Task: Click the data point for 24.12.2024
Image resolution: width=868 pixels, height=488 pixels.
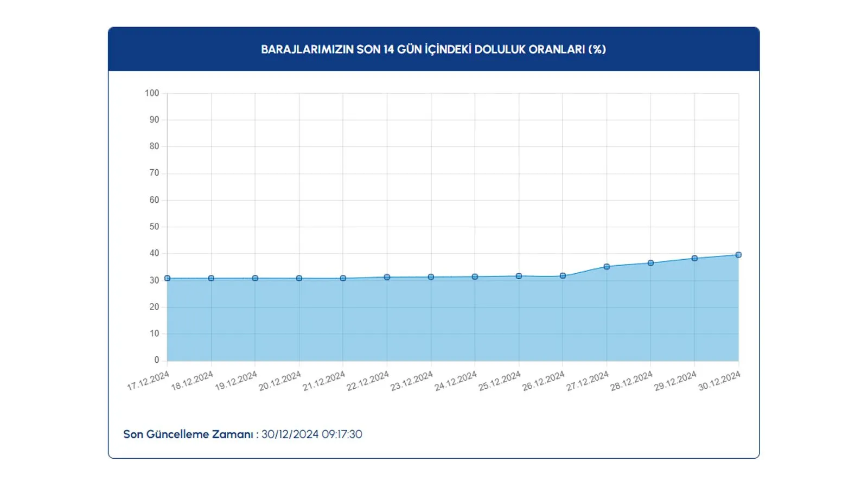Action: pyautogui.click(x=475, y=277)
